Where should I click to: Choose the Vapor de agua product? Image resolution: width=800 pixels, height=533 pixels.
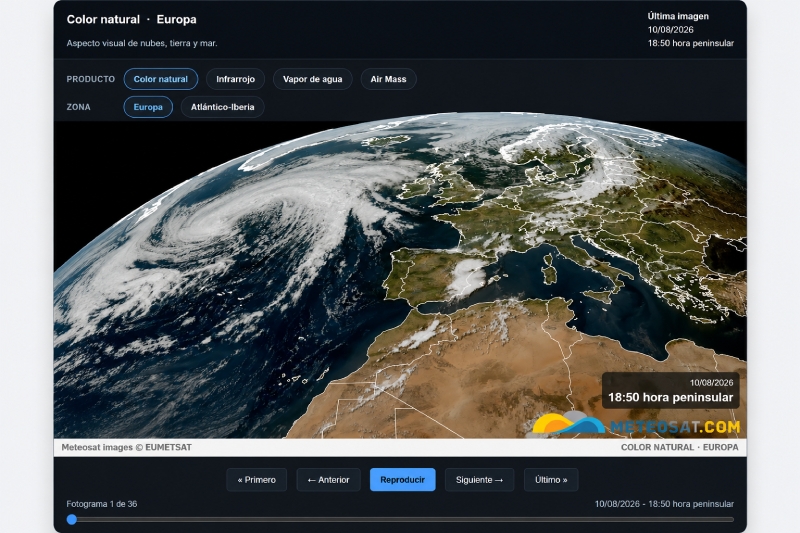tap(312, 79)
